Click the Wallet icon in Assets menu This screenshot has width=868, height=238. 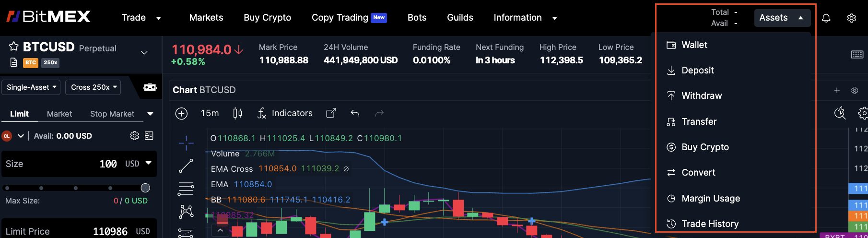[671, 45]
